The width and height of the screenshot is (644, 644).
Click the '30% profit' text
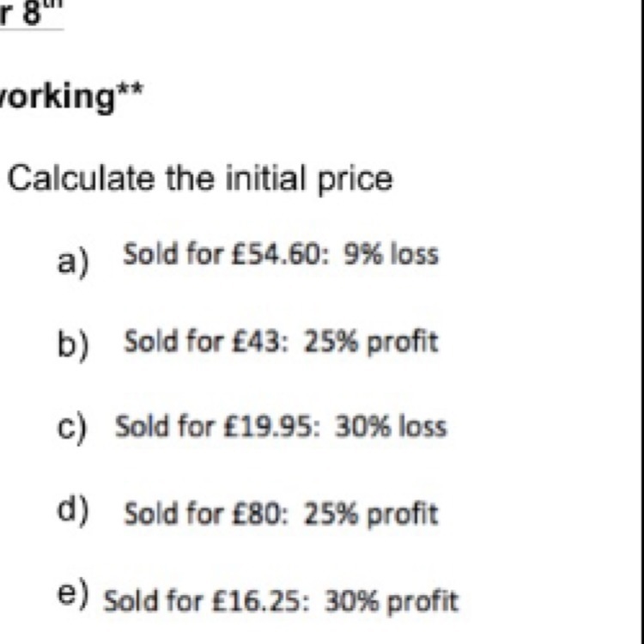pos(392,602)
